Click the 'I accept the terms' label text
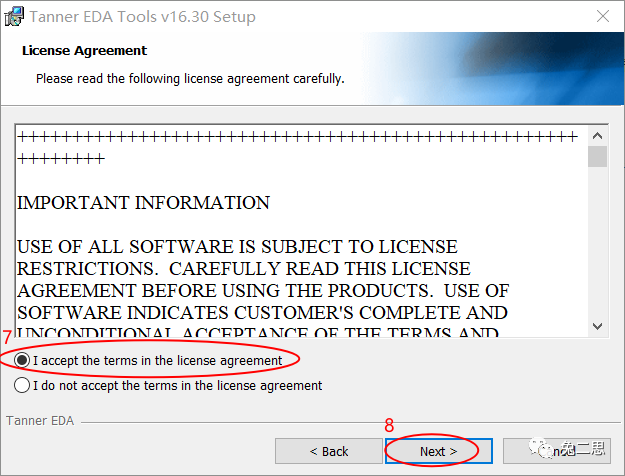Viewport: 625px width, 476px height. coord(157,360)
